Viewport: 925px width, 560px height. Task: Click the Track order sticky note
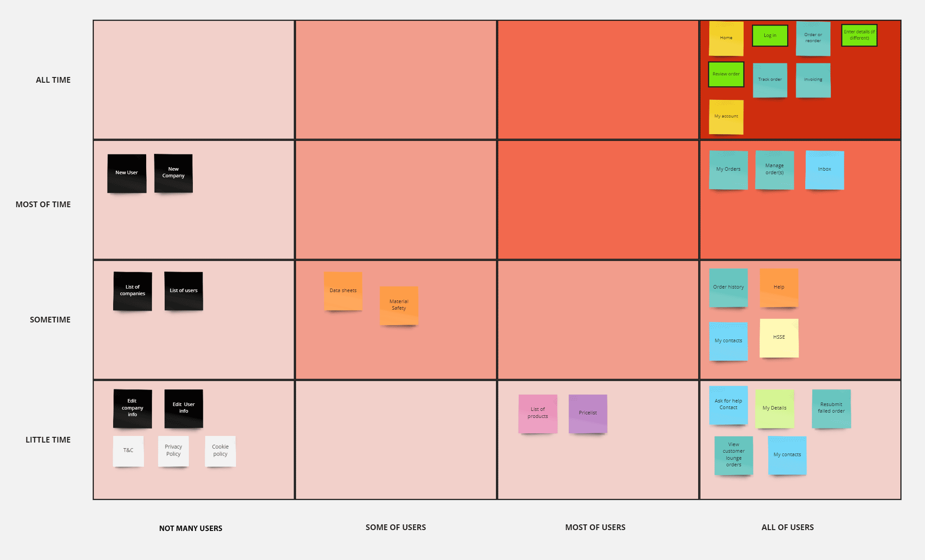click(x=769, y=79)
